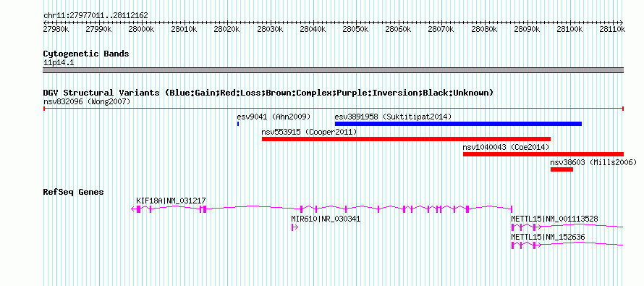This screenshot has width=644, height=286.
Task: Click the 28110k ruler tick label
Action: [x=611, y=29]
